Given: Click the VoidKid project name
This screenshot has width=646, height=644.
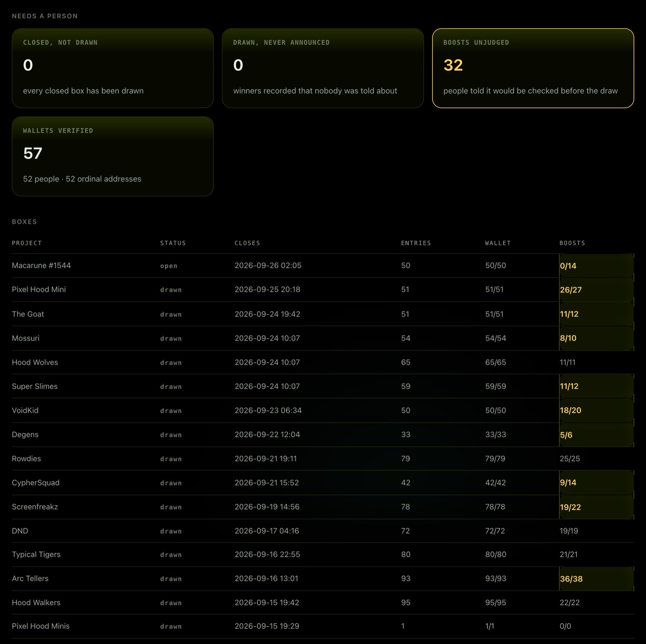Looking at the screenshot, I should point(25,410).
